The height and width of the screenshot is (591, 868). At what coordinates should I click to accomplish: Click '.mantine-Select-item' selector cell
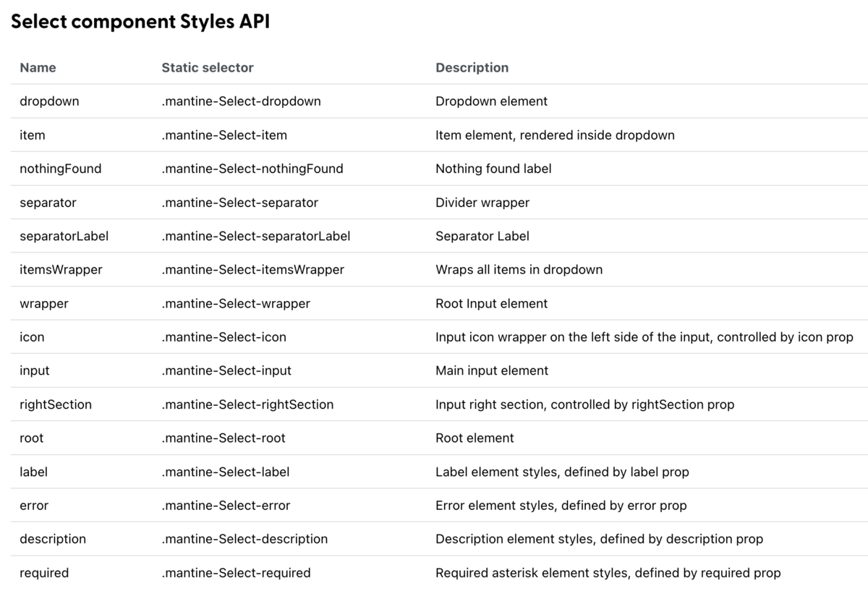click(x=224, y=135)
